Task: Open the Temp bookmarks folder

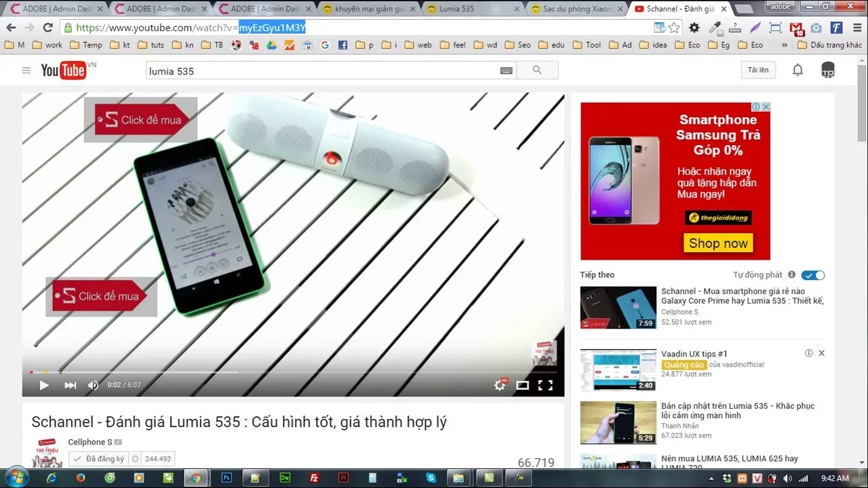Action: pyautogui.click(x=86, y=45)
